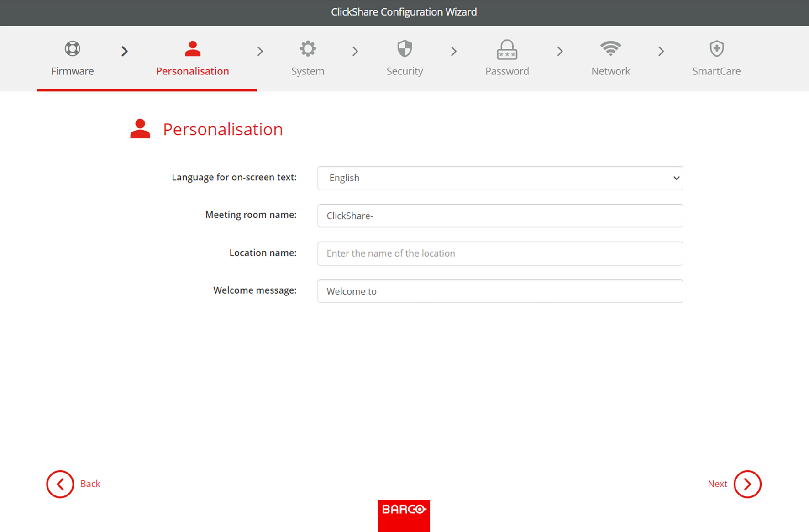Click chevron between System and Security
Image resolution: width=809 pixels, height=532 pixels.
pyautogui.click(x=355, y=51)
